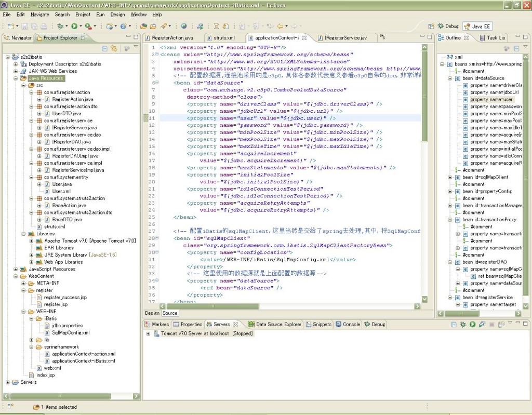
Task: Click the New file icon in main toolbar
Action: point(10,26)
